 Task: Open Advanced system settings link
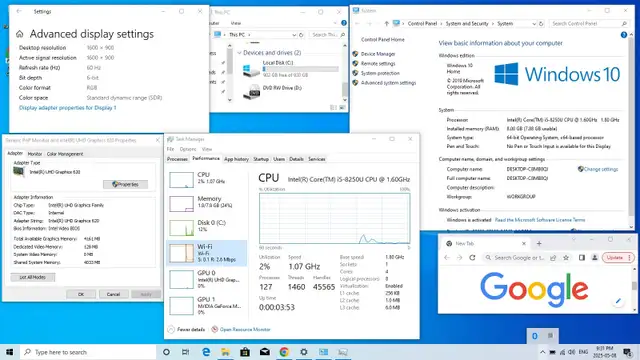pos(388,83)
